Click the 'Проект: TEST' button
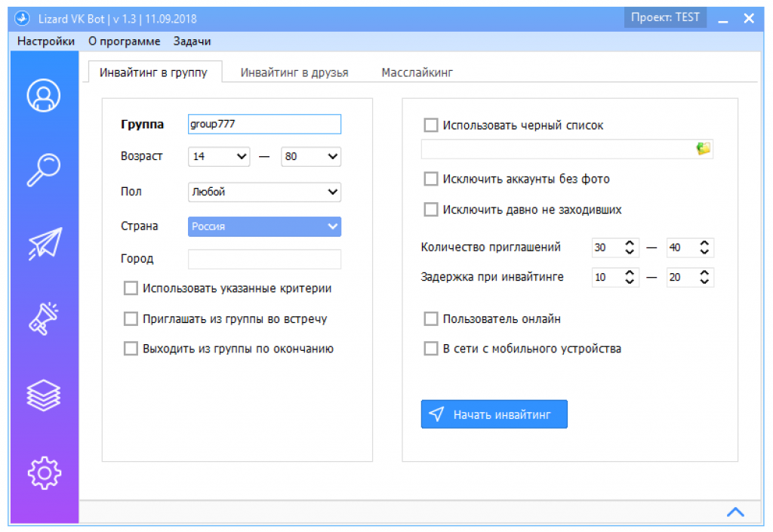 point(665,18)
